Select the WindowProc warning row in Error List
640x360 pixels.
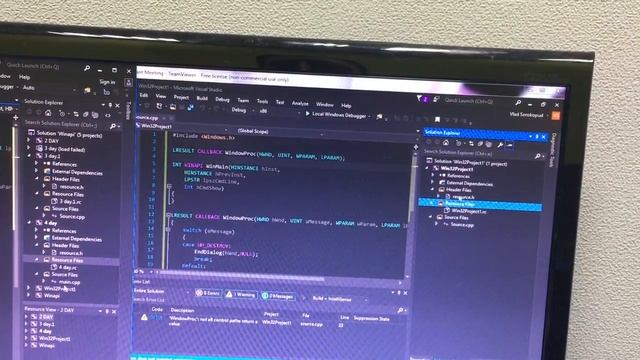point(269,321)
